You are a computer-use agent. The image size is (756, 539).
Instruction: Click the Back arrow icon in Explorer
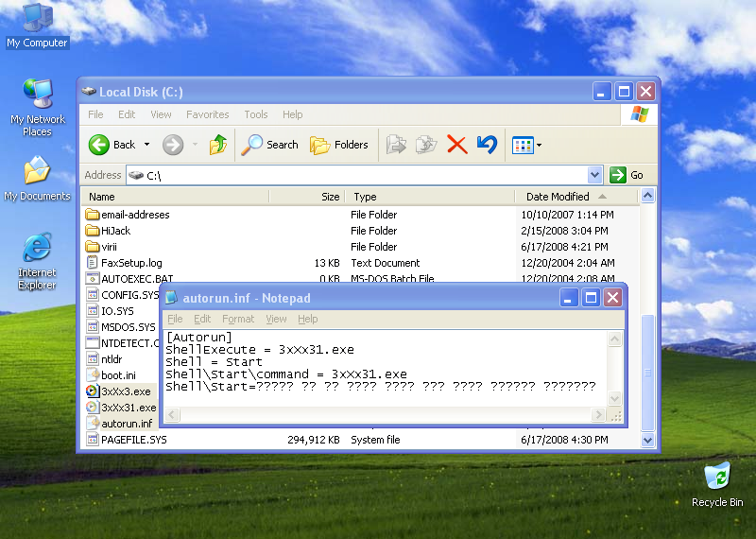pyautogui.click(x=99, y=145)
